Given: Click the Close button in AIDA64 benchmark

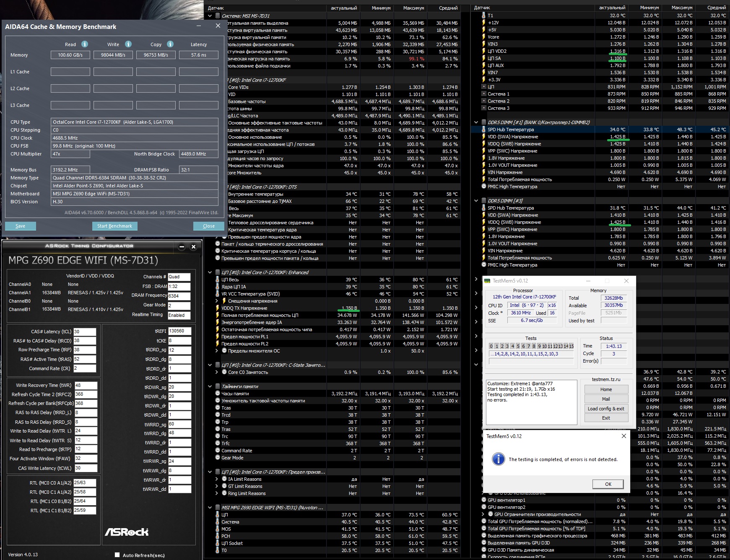Looking at the screenshot, I should [x=208, y=226].
